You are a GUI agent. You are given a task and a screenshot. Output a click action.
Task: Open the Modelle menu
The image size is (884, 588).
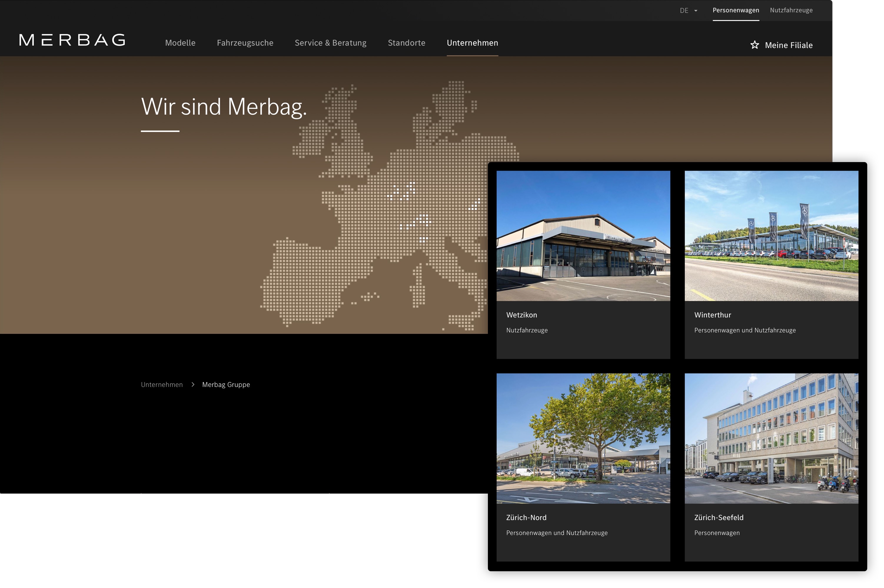click(x=180, y=43)
